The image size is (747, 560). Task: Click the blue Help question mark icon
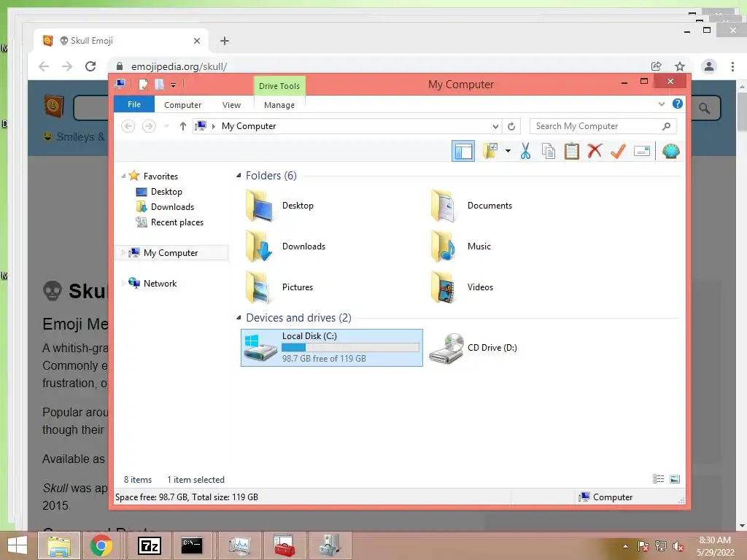click(678, 104)
